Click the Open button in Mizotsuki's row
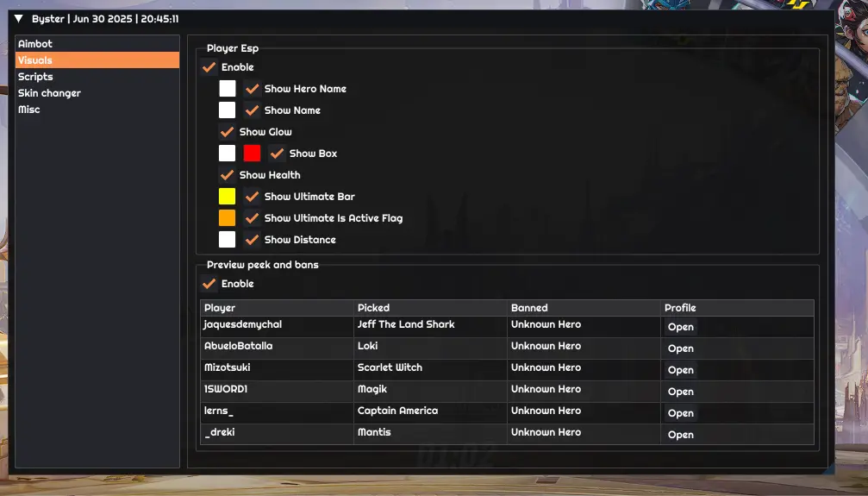 click(680, 370)
